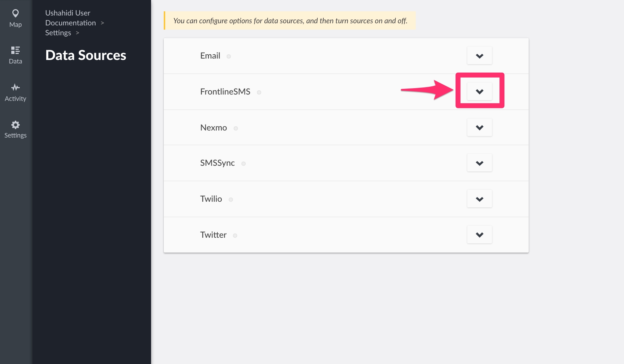Expand the FrontlineSMS chevron dropdown
Image resolution: width=624 pixels, height=364 pixels.
[x=479, y=92]
